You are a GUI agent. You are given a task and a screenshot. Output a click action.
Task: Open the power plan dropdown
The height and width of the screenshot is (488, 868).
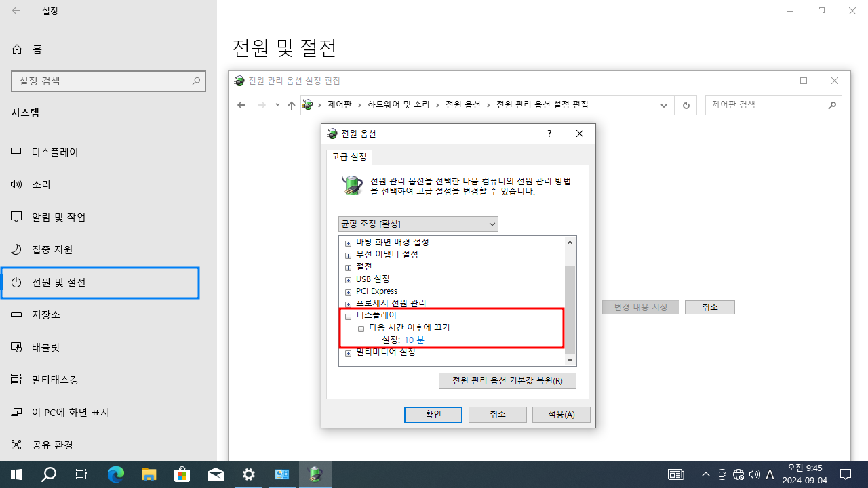(x=418, y=224)
